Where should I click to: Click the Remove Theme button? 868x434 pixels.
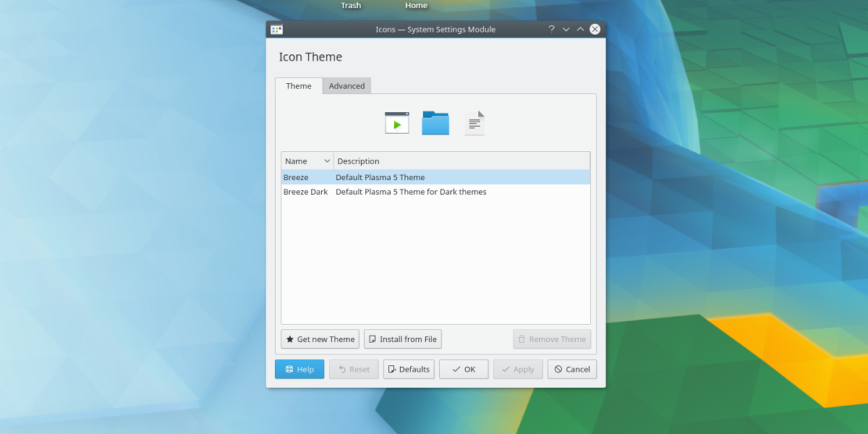point(552,339)
